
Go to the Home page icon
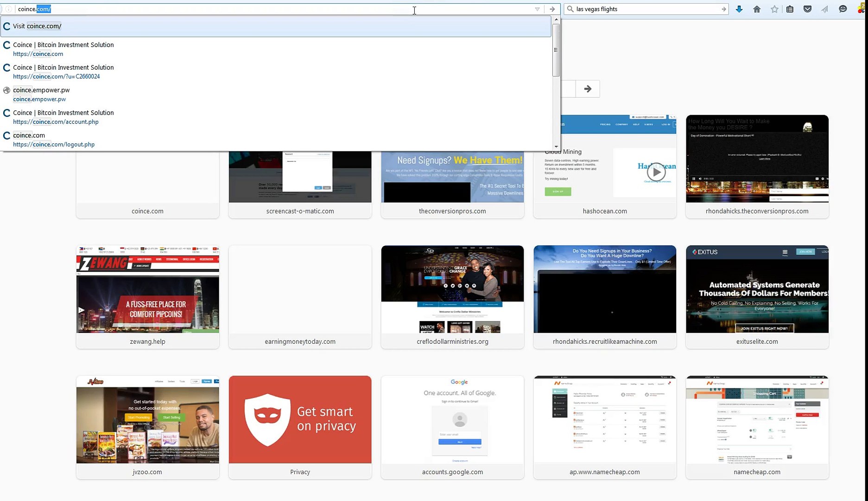[x=757, y=9]
